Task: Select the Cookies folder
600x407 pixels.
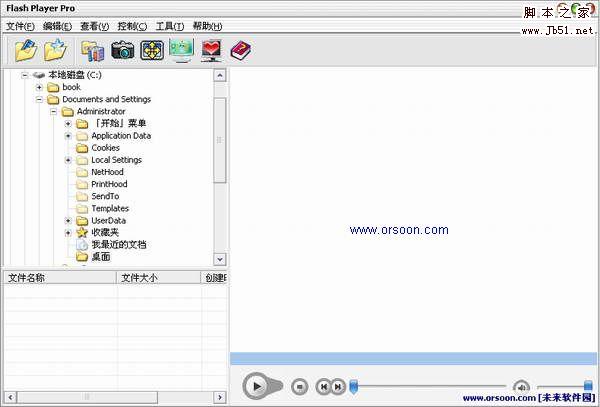Action: (x=105, y=148)
